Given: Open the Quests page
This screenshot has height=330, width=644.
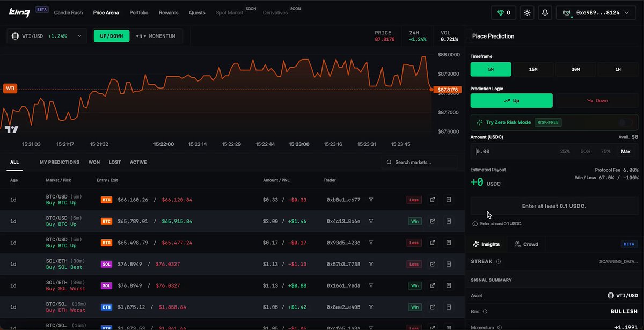Looking at the screenshot, I should (x=197, y=12).
